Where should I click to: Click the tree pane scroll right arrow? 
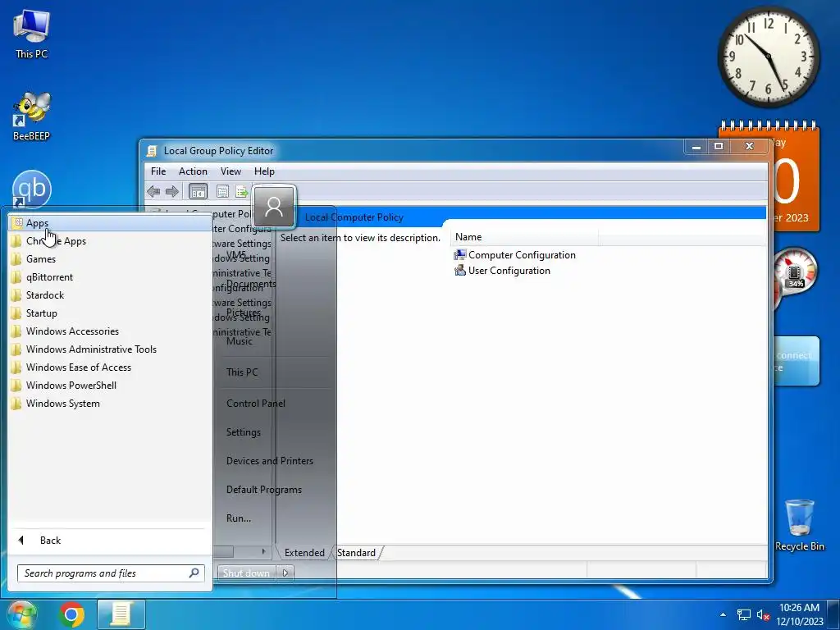263,552
